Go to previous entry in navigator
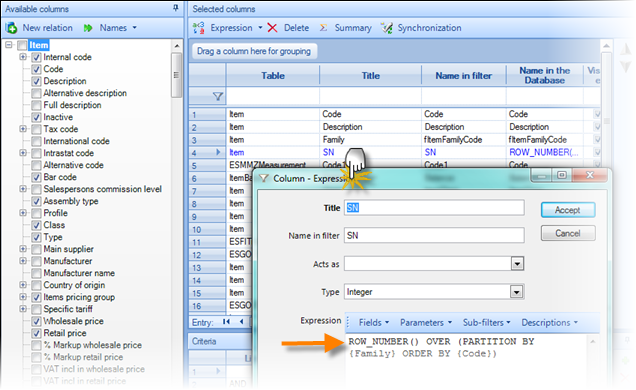Image resolution: width=636 pixels, height=390 pixels. tap(241, 321)
